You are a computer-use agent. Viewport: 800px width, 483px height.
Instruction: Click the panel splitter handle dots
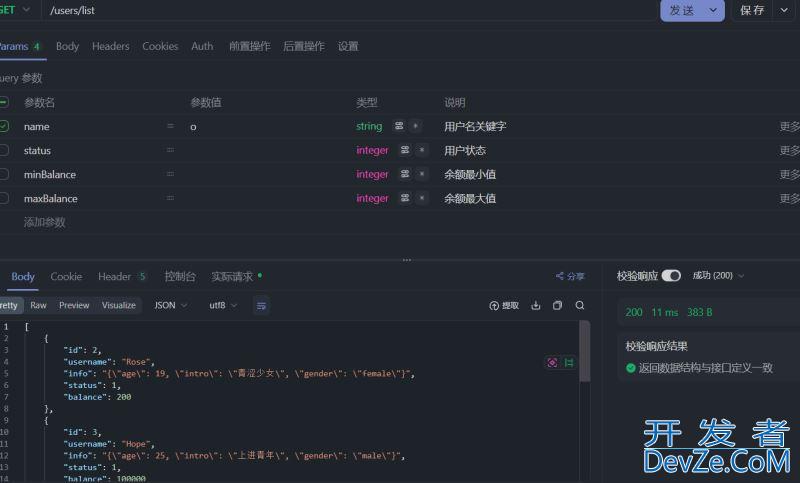pos(407,260)
